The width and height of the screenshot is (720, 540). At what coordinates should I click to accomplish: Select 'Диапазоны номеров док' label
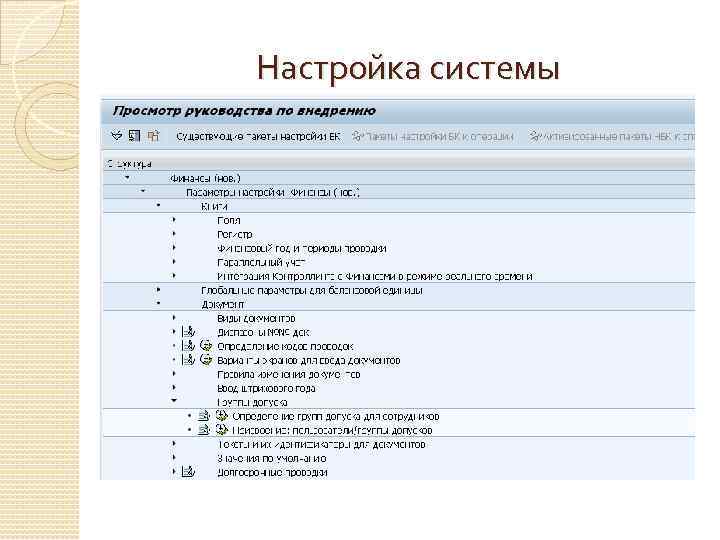click(264, 332)
